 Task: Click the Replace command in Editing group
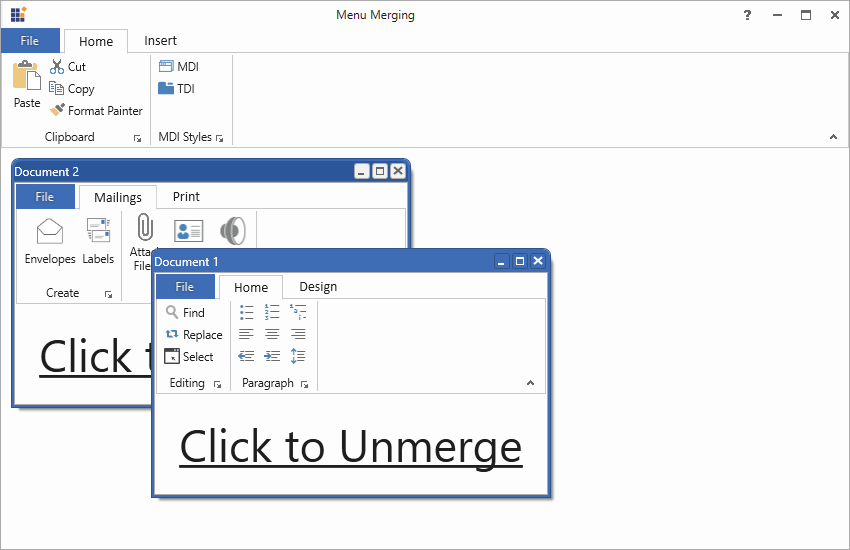pyautogui.click(x=193, y=335)
